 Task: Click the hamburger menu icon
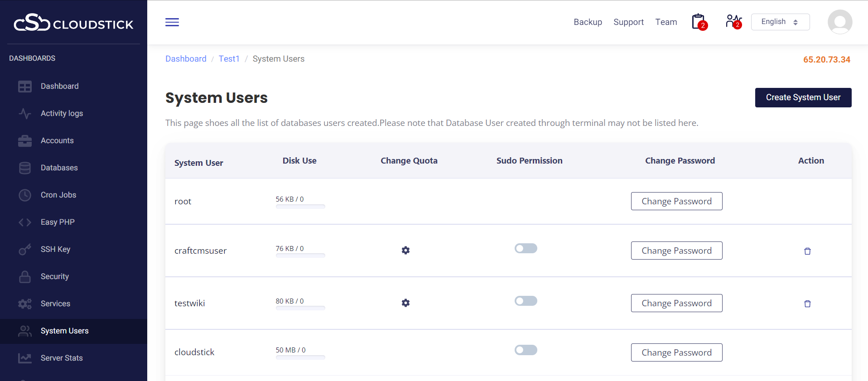pos(172,22)
